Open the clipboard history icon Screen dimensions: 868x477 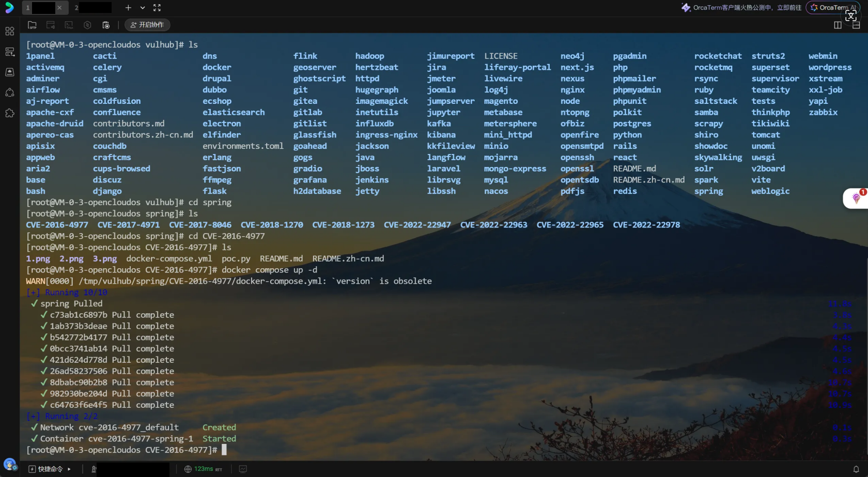[x=106, y=25]
